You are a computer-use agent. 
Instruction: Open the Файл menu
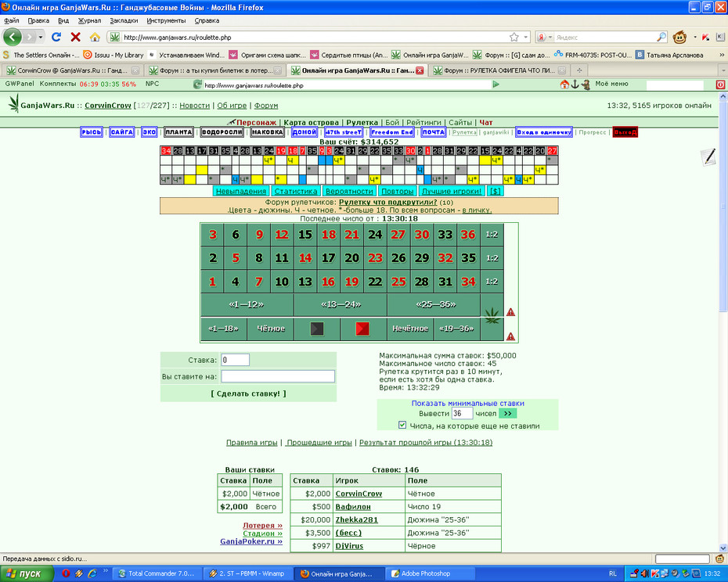[12, 20]
